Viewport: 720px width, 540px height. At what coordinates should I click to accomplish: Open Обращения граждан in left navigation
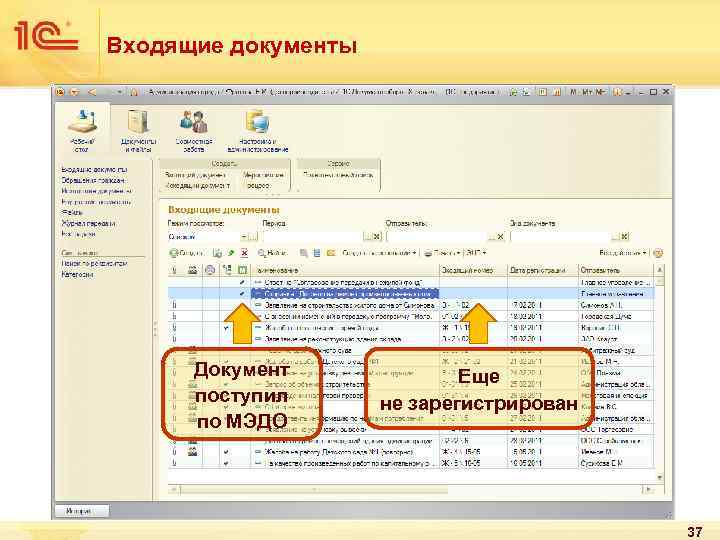point(93,180)
